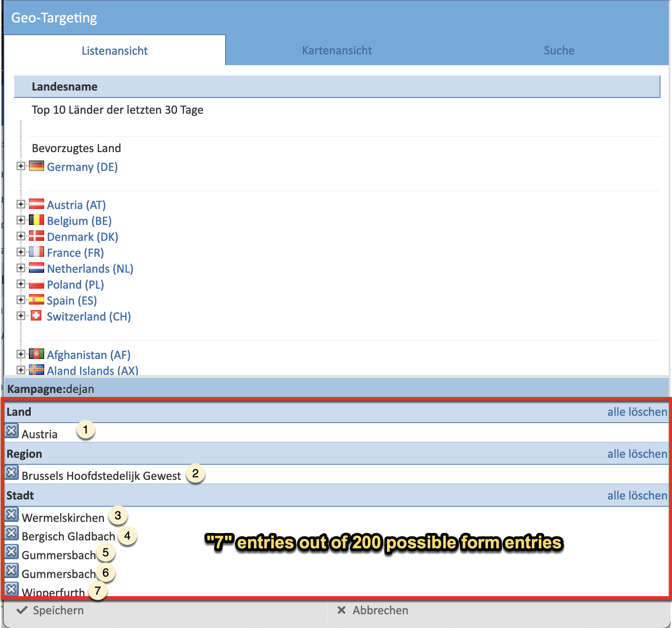Click the Spain flag icon
The height and width of the screenshot is (628, 672).
pyautogui.click(x=37, y=300)
